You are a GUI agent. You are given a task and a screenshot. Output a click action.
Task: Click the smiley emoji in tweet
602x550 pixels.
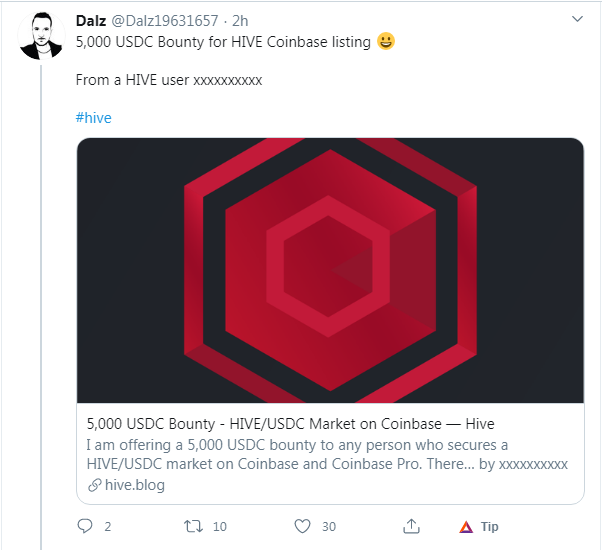385,41
